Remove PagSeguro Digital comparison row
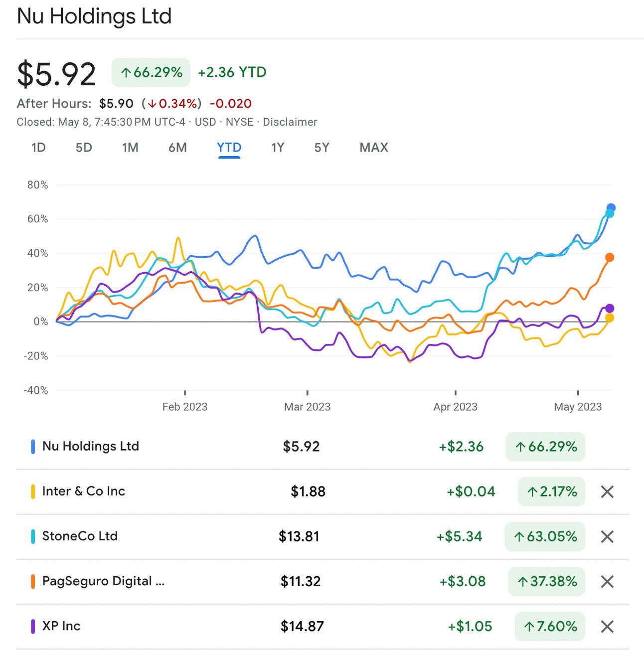Image resolution: width=644 pixels, height=655 pixels. (x=607, y=582)
